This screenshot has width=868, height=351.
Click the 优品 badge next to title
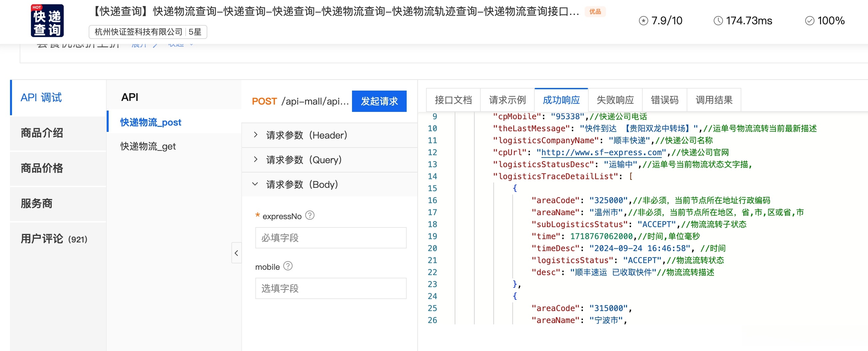click(595, 12)
